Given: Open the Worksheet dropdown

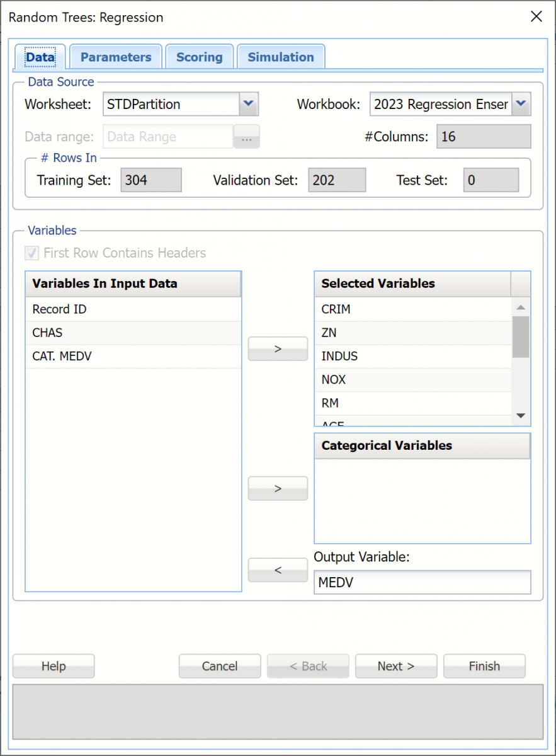Looking at the screenshot, I should [x=249, y=104].
